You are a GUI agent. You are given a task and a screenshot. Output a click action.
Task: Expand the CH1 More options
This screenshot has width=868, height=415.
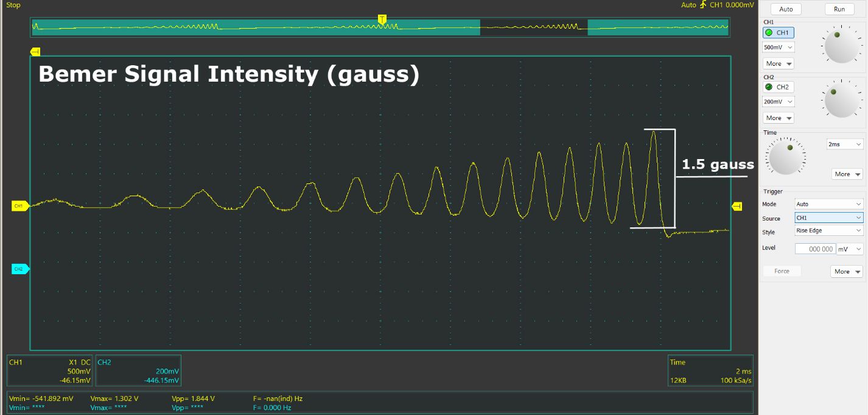tap(779, 63)
